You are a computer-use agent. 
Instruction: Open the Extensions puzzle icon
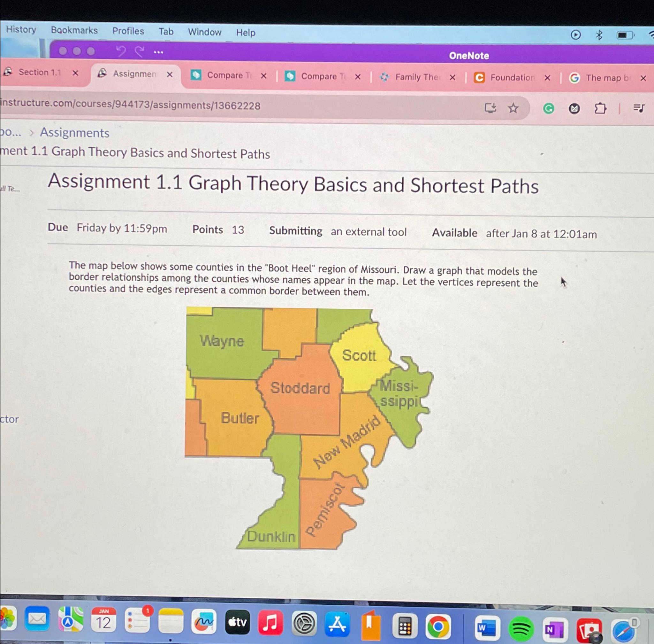click(x=600, y=109)
